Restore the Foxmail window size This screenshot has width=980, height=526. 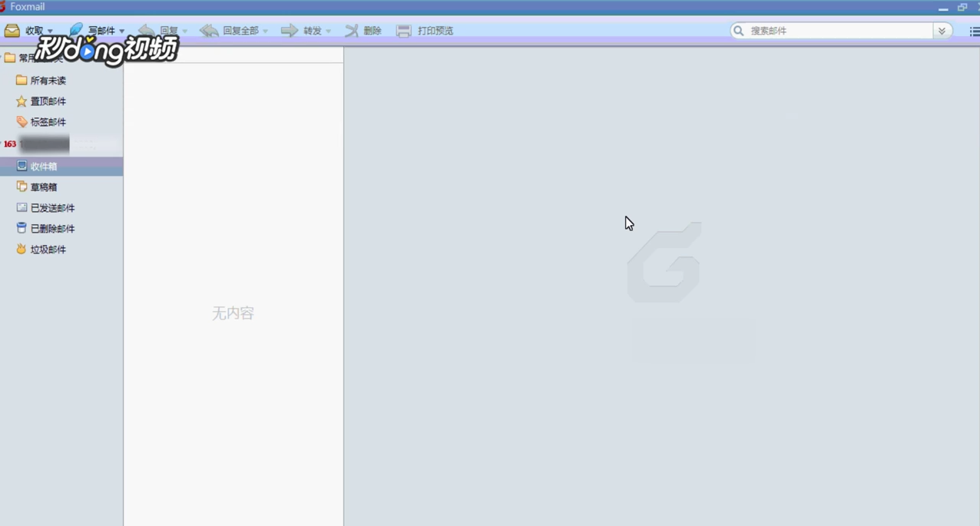(962, 7)
